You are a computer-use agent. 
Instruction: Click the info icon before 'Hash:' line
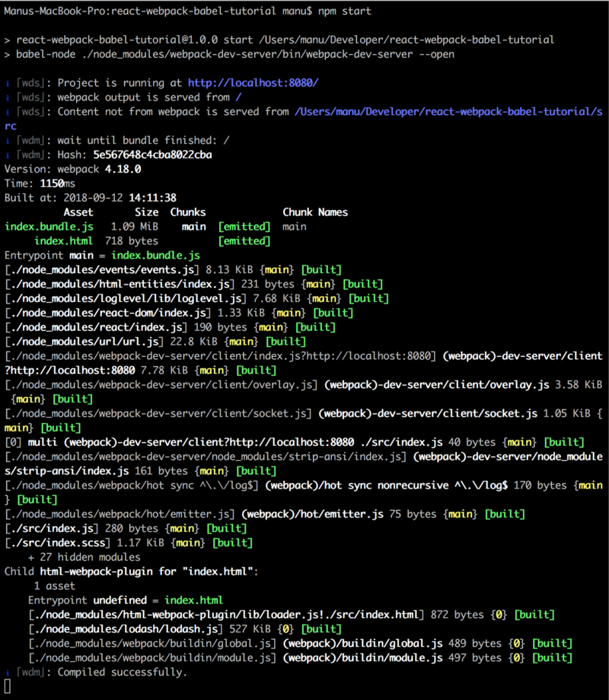click(x=8, y=155)
